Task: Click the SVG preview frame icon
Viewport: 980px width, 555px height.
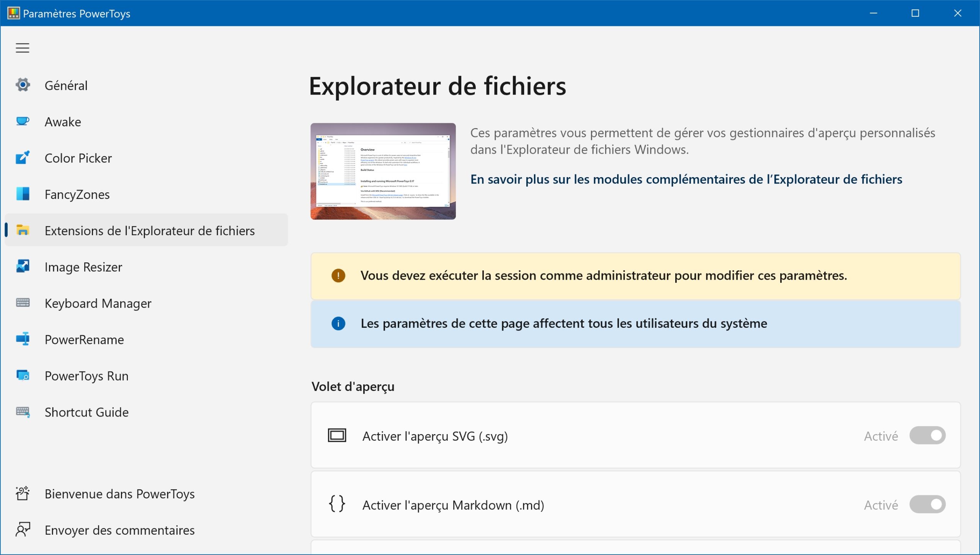Action: 337,436
